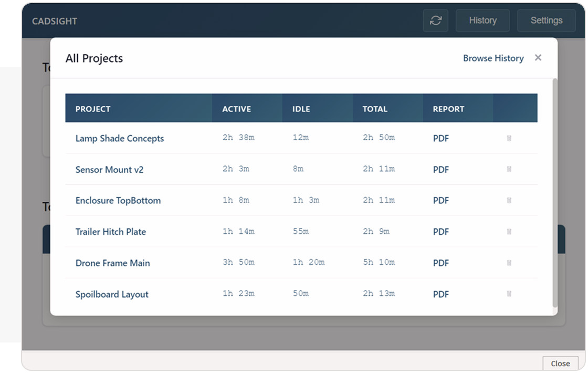Select the Trailer Hitch Plate project name

[x=111, y=232]
